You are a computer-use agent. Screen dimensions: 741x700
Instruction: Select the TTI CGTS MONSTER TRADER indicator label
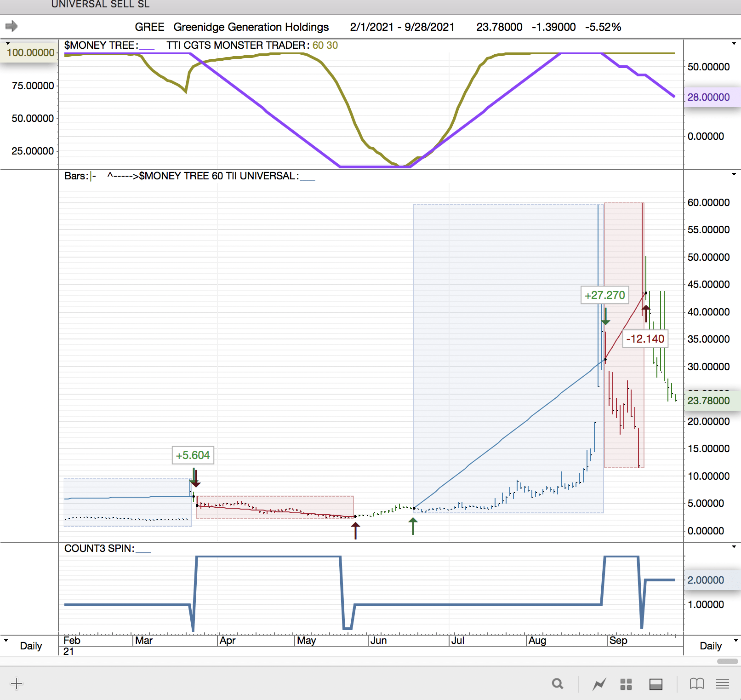pyautogui.click(x=237, y=45)
